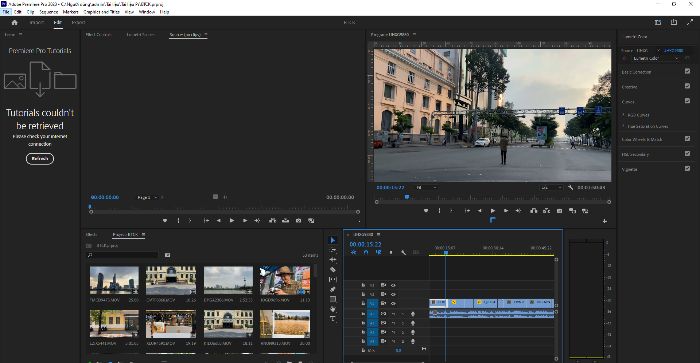The width and height of the screenshot is (700, 363).
Task: Open Program monitor playback resolution dropdown
Action: coord(551,188)
